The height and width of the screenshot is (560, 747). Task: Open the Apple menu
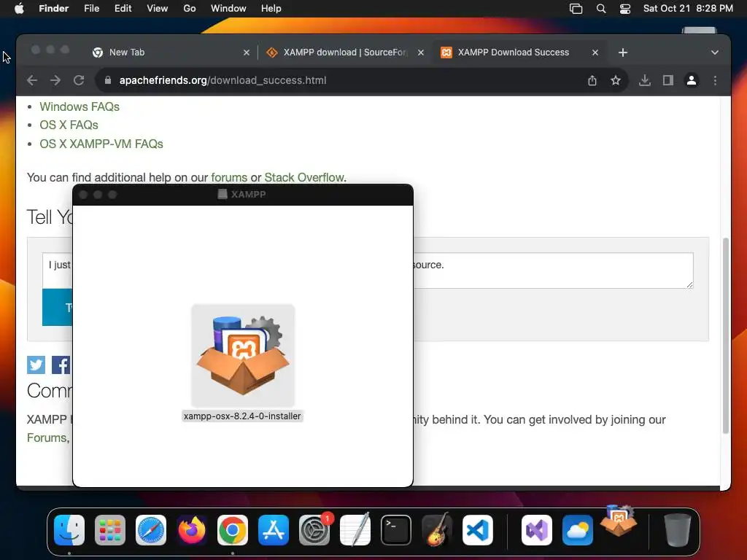18,9
